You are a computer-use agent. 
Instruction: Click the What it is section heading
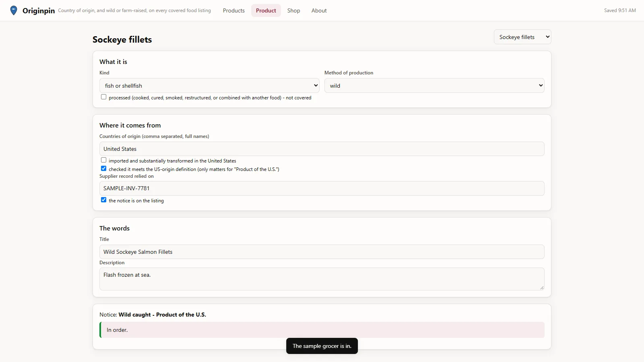click(113, 62)
